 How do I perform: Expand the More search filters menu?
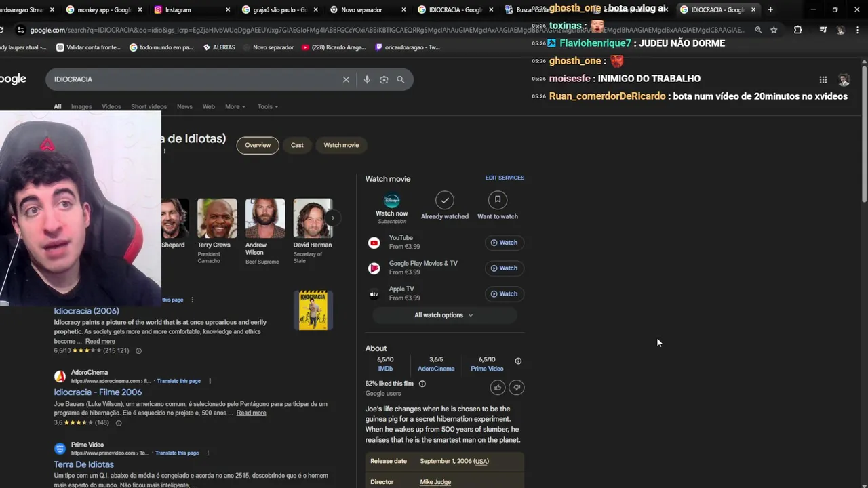(x=235, y=106)
